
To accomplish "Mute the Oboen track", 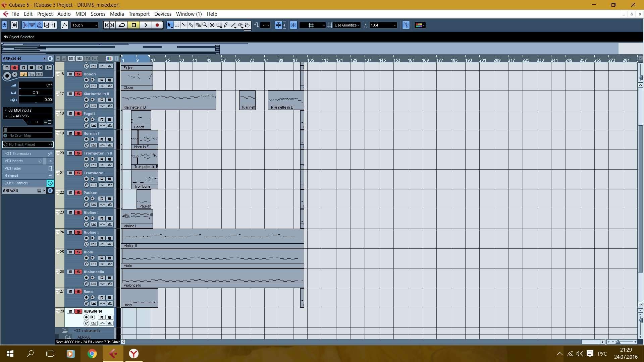I will coord(70,74).
